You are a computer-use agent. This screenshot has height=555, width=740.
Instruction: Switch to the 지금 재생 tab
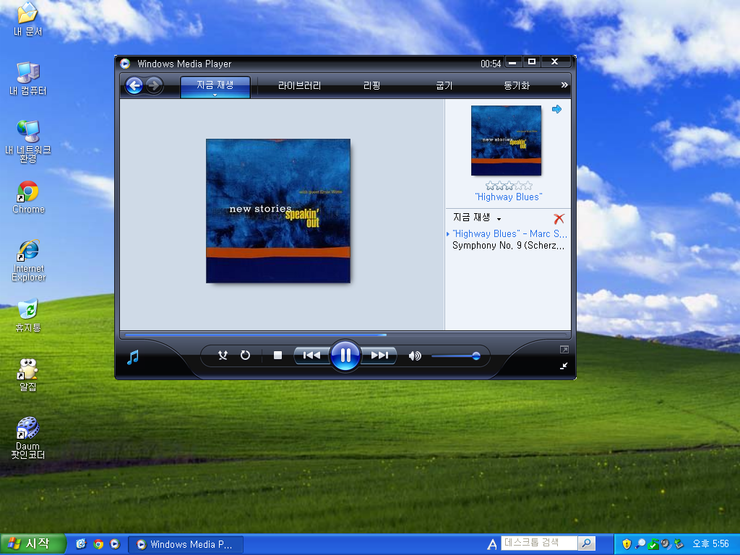point(215,86)
